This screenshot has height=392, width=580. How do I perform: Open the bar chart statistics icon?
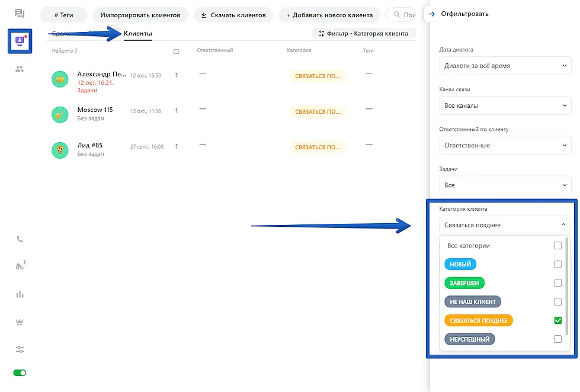[x=20, y=294]
